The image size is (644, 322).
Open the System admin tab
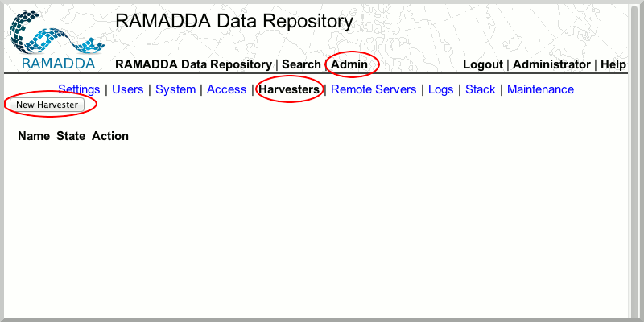[x=175, y=89]
